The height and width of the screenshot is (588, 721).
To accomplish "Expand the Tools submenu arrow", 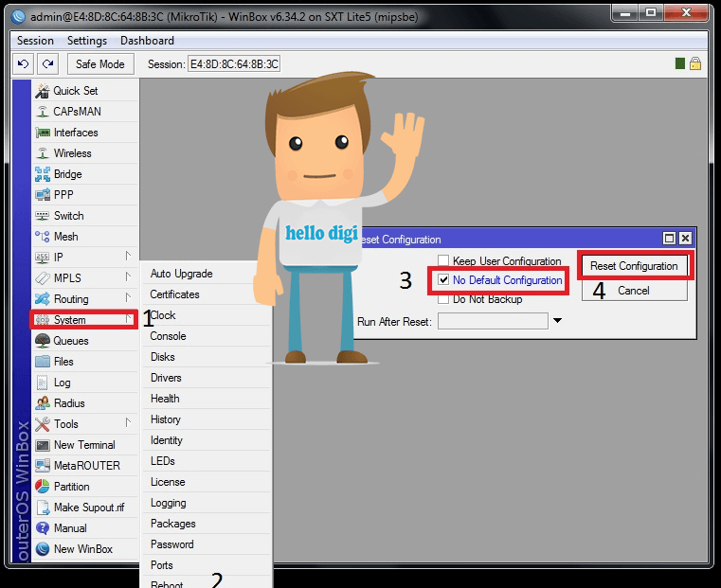I will pyautogui.click(x=128, y=422).
